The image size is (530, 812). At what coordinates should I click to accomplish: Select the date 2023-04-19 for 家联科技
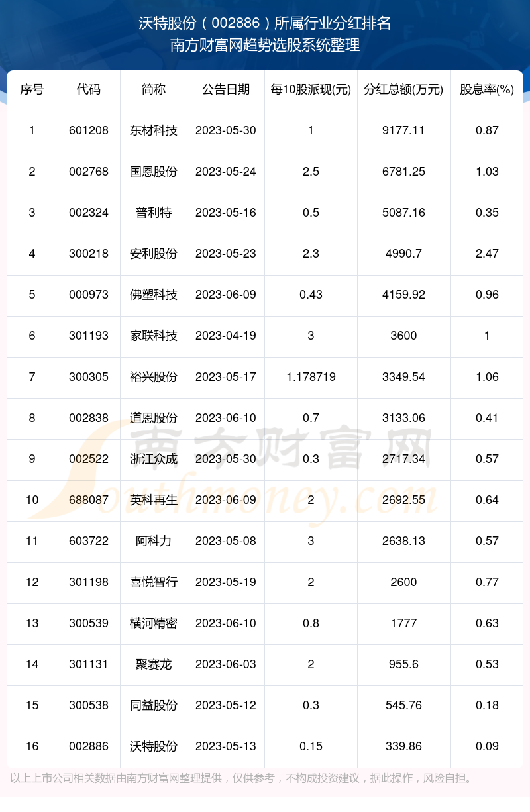click(x=226, y=336)
